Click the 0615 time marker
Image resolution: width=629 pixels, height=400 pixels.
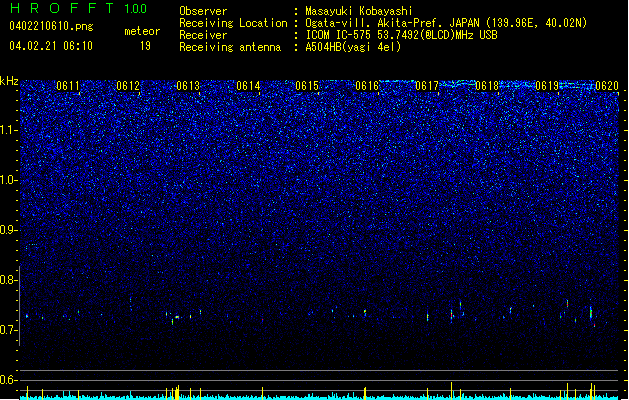pos(307,86)
